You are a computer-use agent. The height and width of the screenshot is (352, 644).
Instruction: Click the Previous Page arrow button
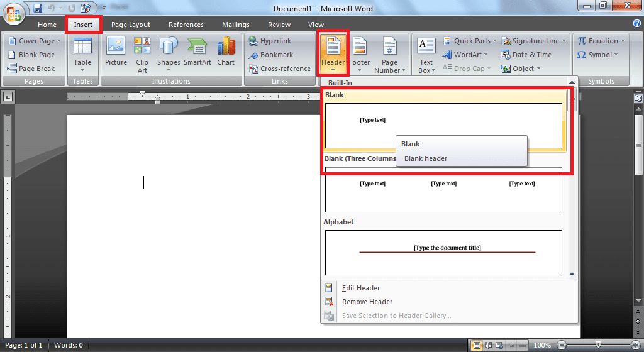pyautogui.click(x=638, y=311)
